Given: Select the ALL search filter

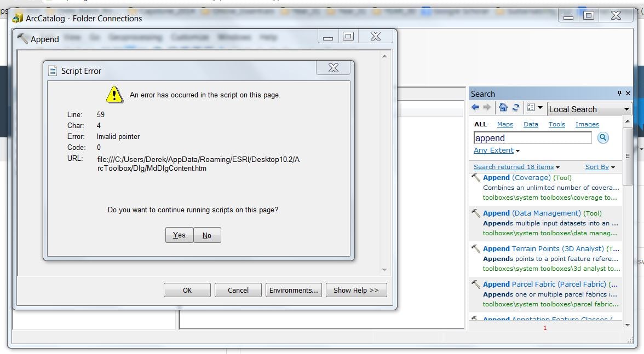Looking at the screenshot, I should pyautogui.click(x=480, y=124).
